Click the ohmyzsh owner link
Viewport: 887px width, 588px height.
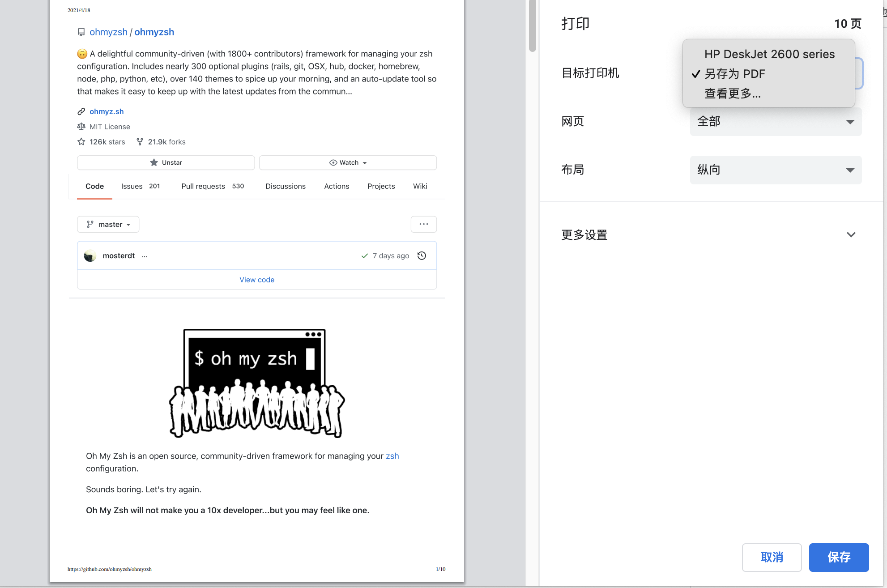tap(108, 32)
